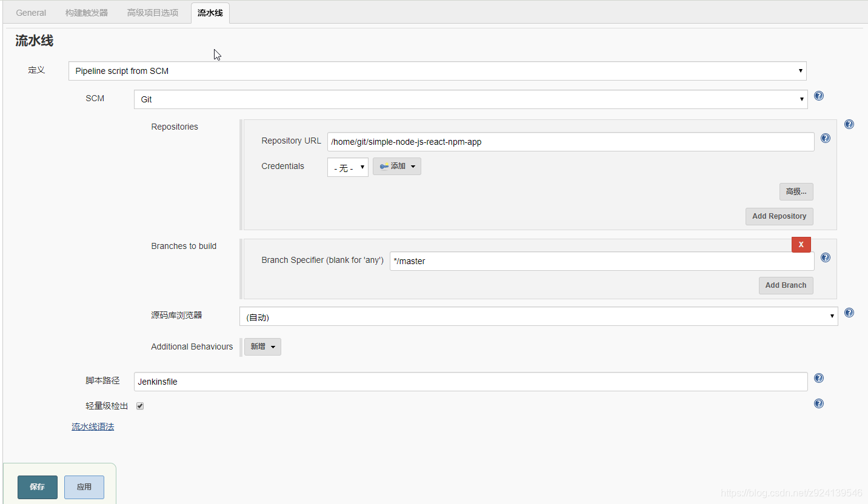Click the 轻量级检出 label
The image size is (868, 504).
pyautogui.click(x=107, y=406)
